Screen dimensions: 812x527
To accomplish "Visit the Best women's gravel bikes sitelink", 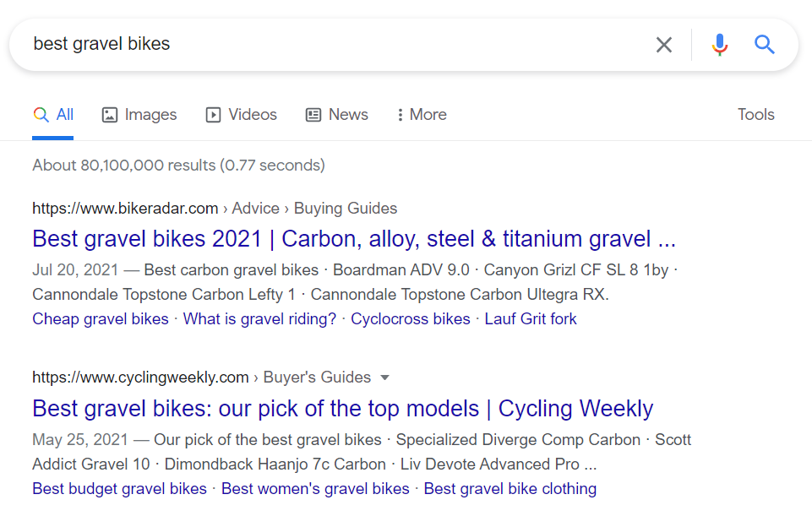I will [315, 489].
